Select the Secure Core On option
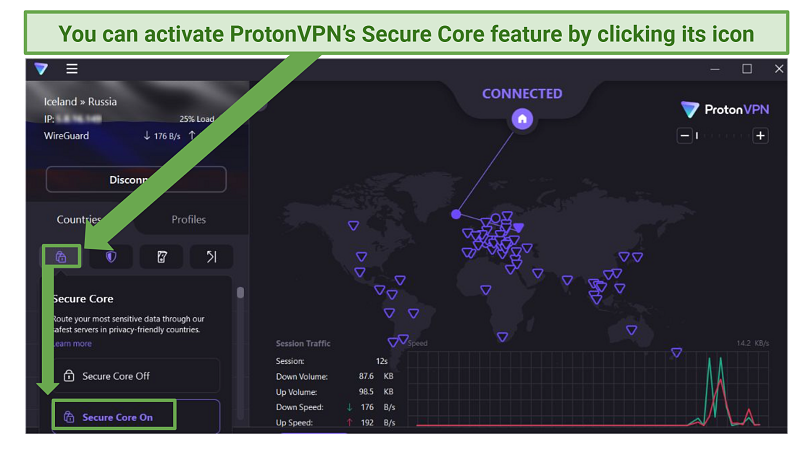The height and width of the screenshot is (452, 806). tap(137, 417)
